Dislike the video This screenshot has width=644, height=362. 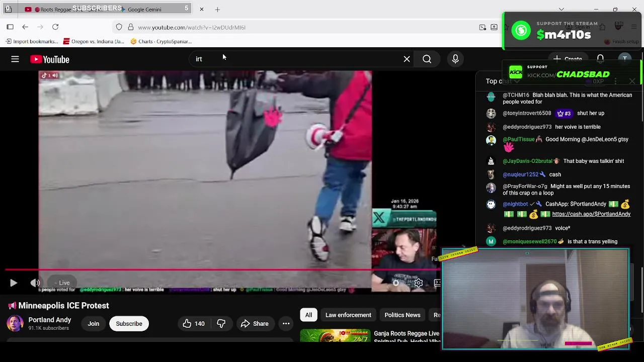coord(221,324)
